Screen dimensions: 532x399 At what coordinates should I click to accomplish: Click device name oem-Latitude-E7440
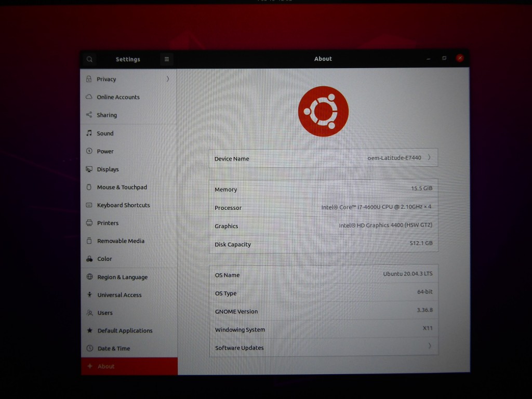tap(394, 158)
